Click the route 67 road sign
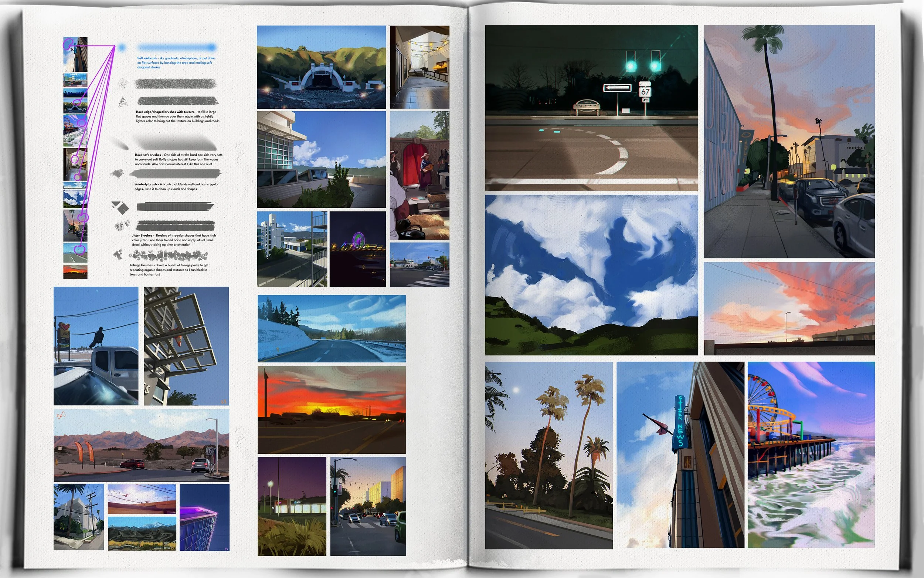The width and height of the screenshot is (924, 578). tap(645, 92)
